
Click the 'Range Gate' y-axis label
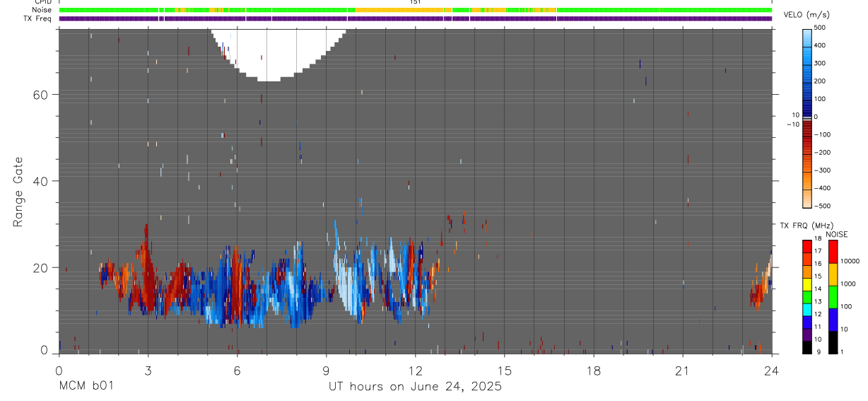18,192
